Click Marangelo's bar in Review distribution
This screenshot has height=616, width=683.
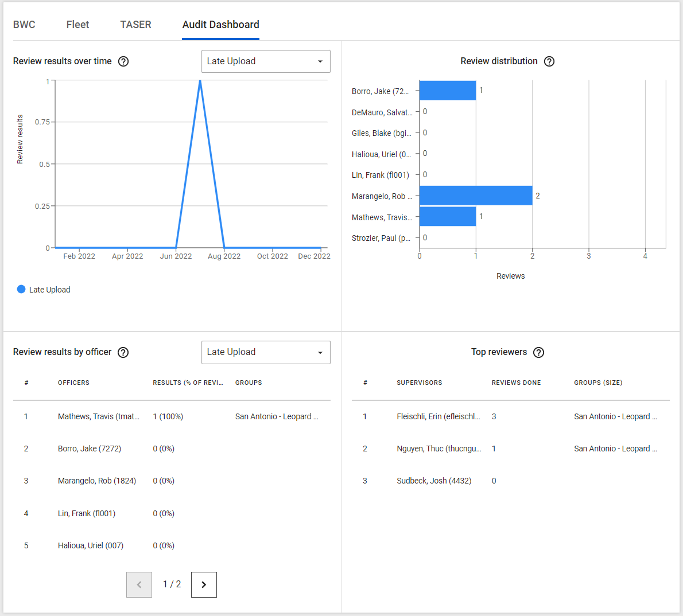pos(476,195)
